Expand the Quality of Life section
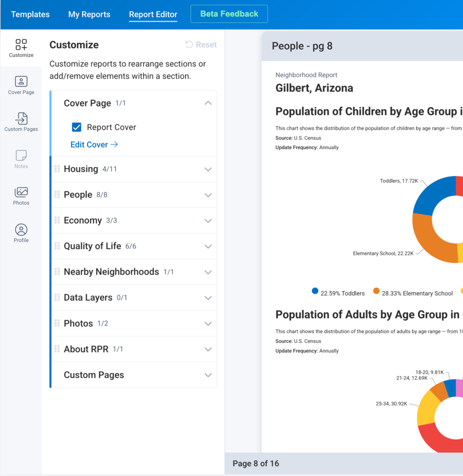The height and width of the screenshot is (476, 463). click(x=208, y=246)
